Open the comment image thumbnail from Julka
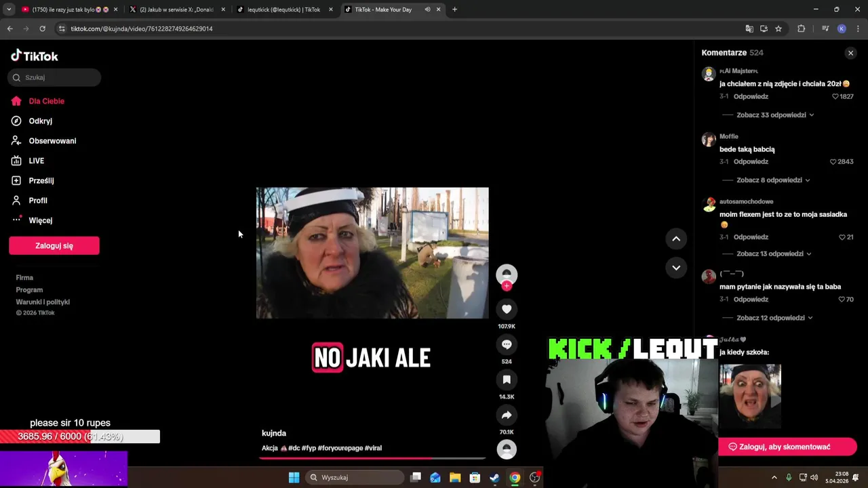This screenshot has width=868, height=488. (x=750, y=396)
